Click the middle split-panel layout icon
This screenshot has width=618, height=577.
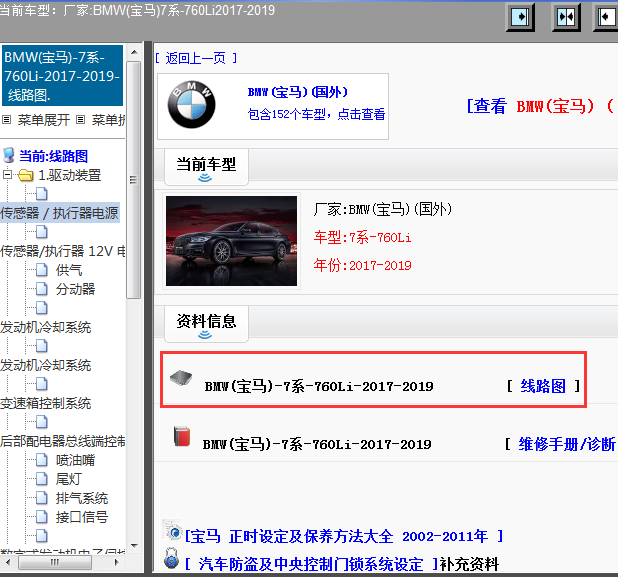(566, 17)
